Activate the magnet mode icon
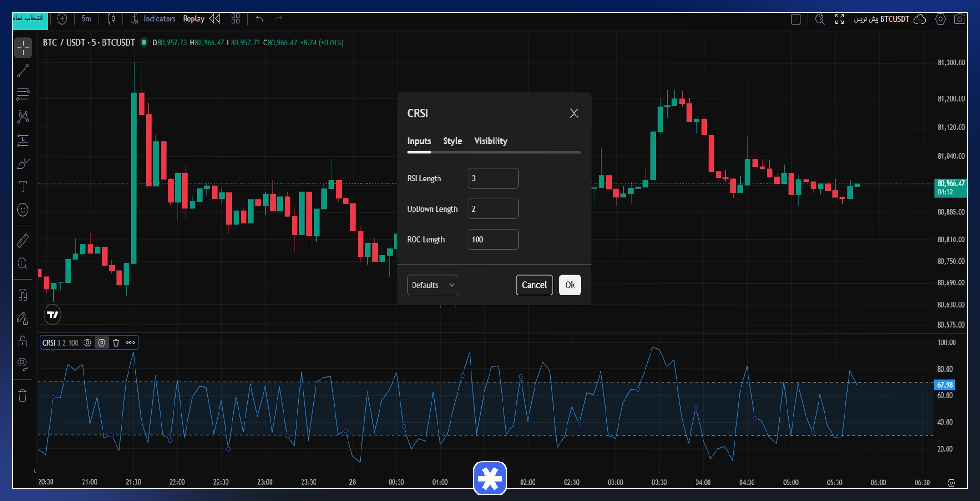This screenshot has height=501, width=980. [23, 295]
